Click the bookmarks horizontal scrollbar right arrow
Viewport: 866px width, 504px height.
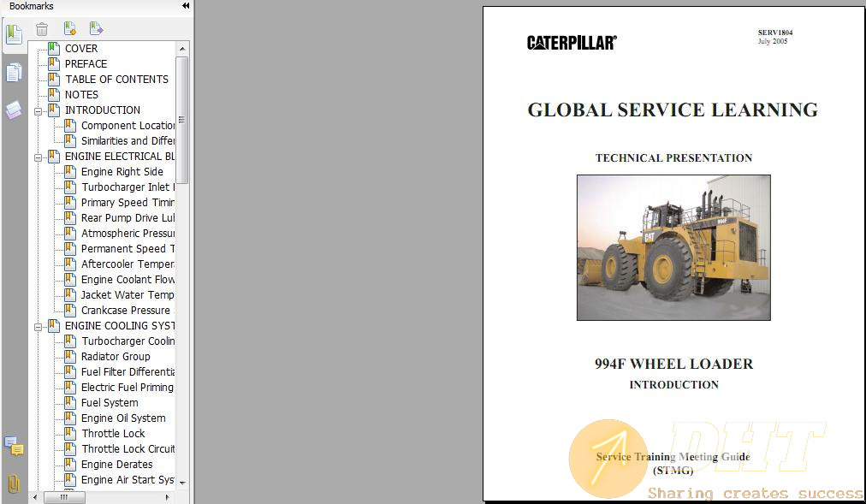[168, 497]
